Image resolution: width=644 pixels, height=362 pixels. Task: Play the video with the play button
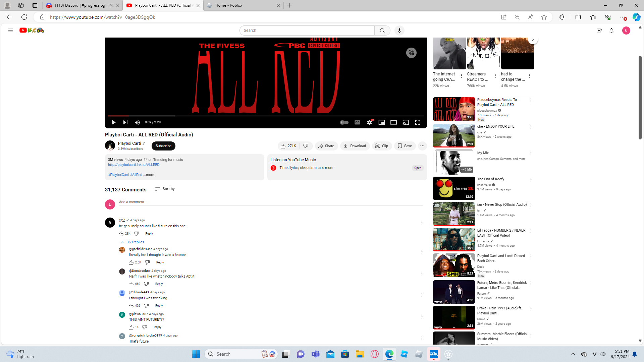pos(113,122)
